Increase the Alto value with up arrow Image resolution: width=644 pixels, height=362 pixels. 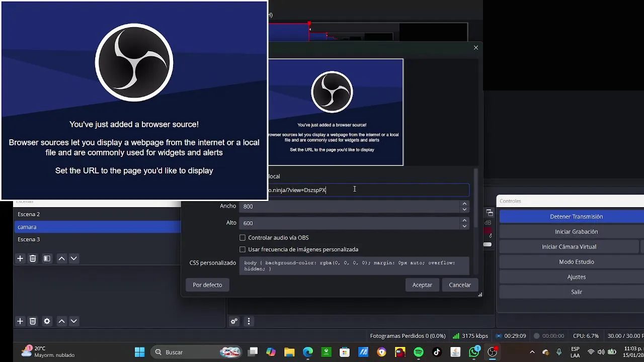point(464,220)
